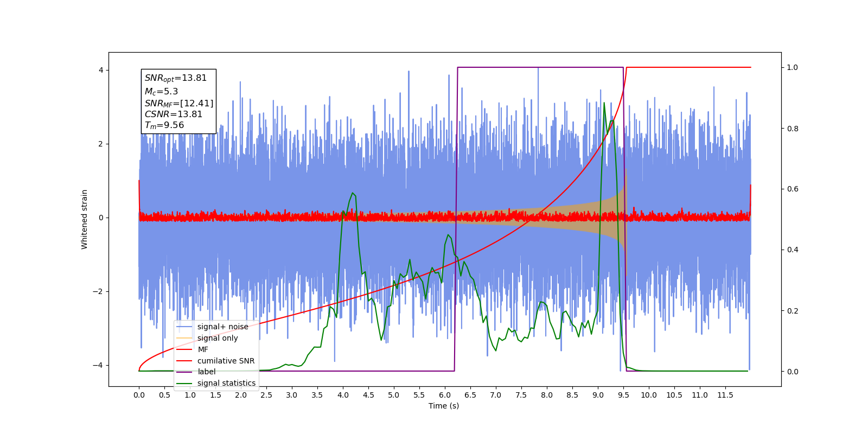Viewport: 868px width, 434px height.
Task: Click the Mc=5.3 annotation text
Action: 161,92
